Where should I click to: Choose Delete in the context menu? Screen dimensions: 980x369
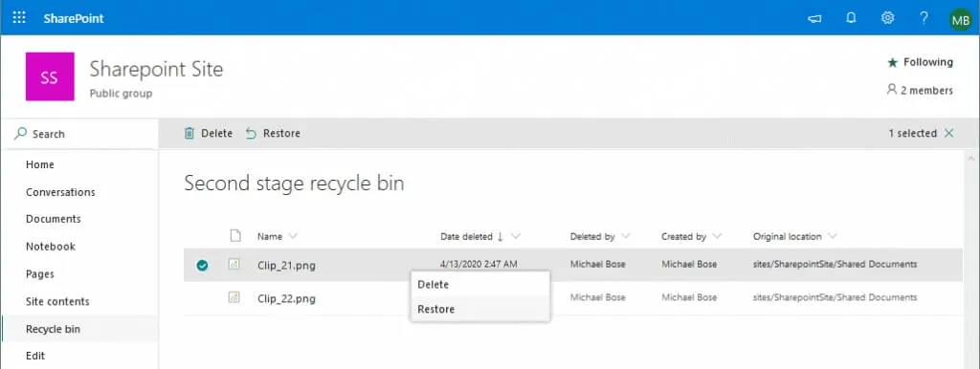(x=480, y=284)
